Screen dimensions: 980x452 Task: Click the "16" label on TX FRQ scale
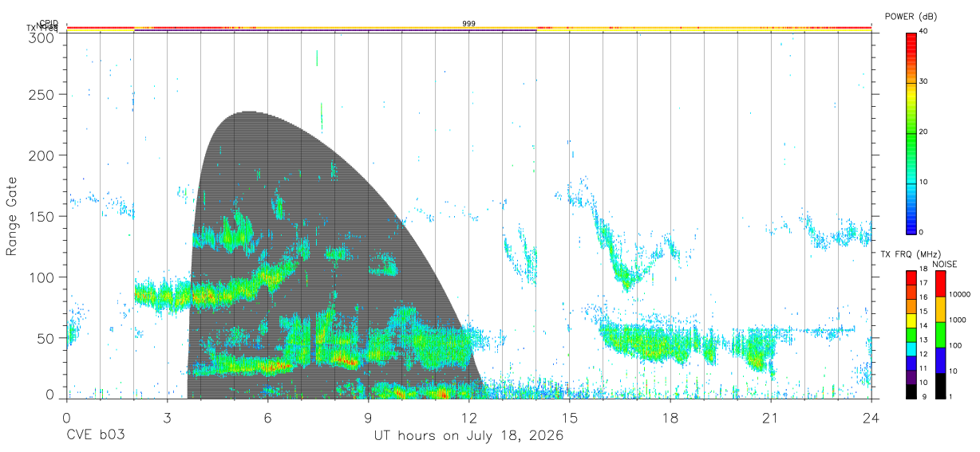click(923, 298)
